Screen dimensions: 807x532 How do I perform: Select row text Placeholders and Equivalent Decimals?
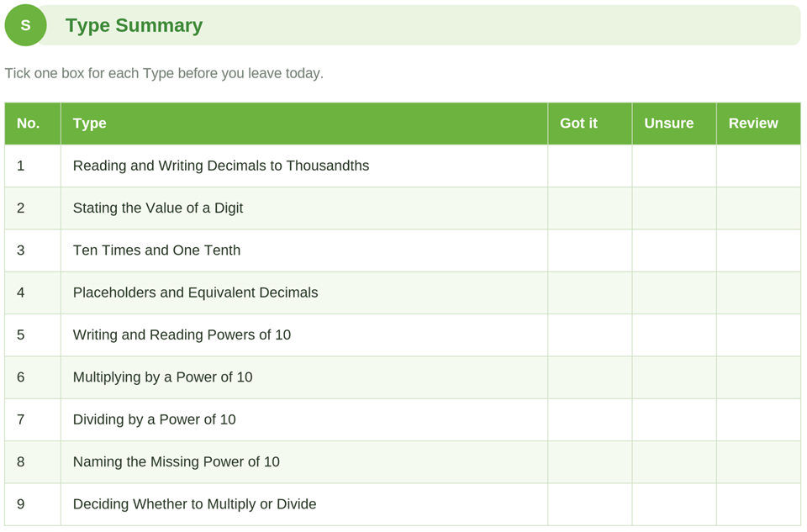[x=196, y=292]
